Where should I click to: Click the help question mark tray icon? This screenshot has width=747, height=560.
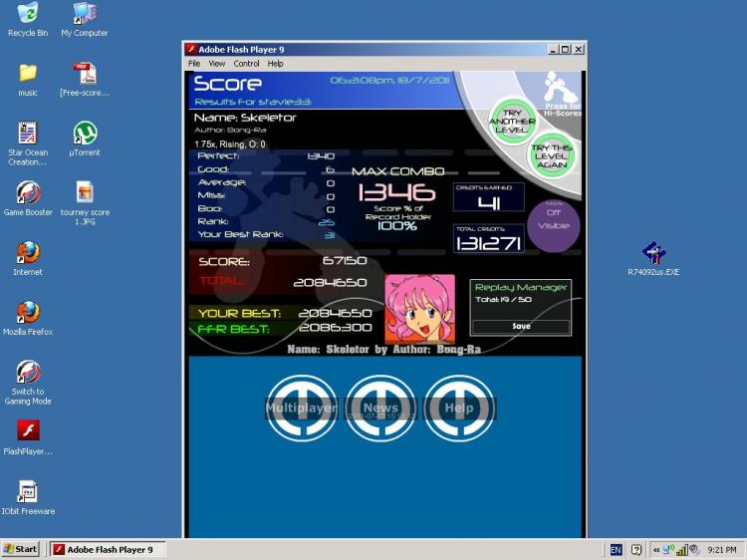636,549
